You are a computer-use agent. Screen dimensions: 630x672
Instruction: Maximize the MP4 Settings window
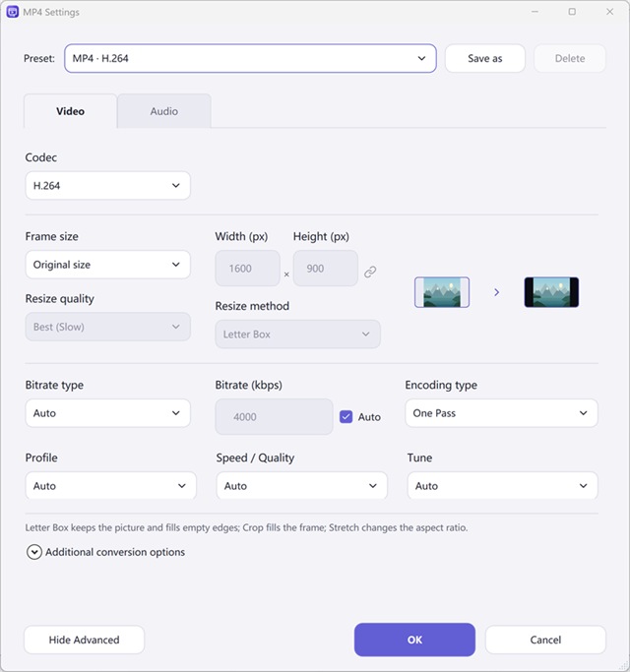pos(572,12)
